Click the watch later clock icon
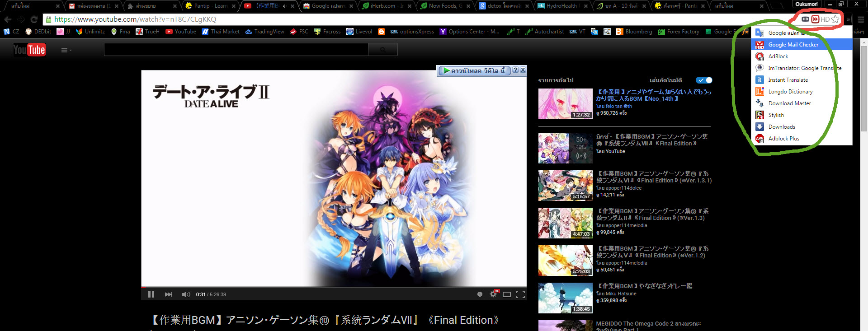Viewport: 868px width, 331px height. click(480, 294)
